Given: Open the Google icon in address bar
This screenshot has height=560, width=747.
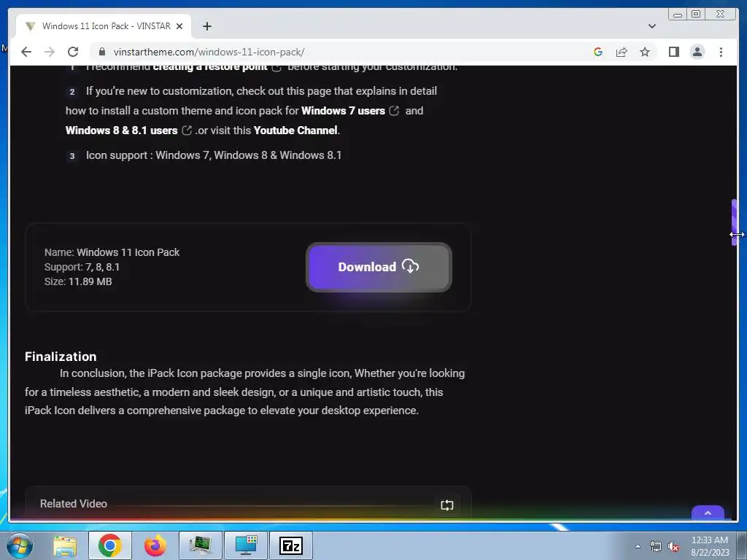Looking at the screenshot, I should point(598,52).
